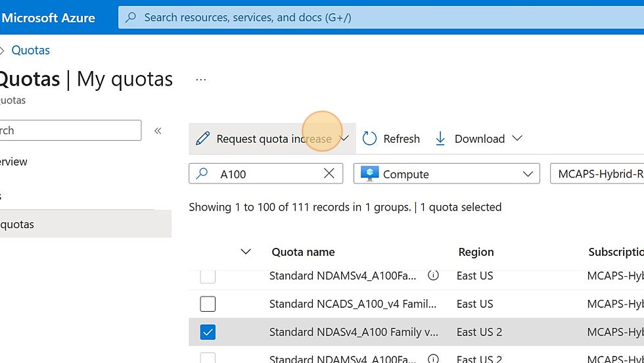Image resolution: width=644 pixels, height=363 pixels.
Task: Click East US 2 region of NDASv4_A100 row
Action: click(479, 331)
